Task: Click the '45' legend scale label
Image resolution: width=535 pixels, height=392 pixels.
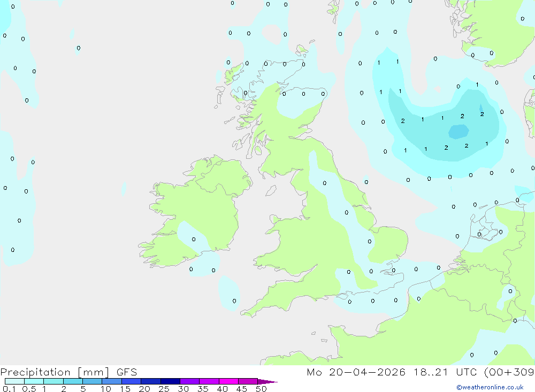Action: click(x=242, y=389)
